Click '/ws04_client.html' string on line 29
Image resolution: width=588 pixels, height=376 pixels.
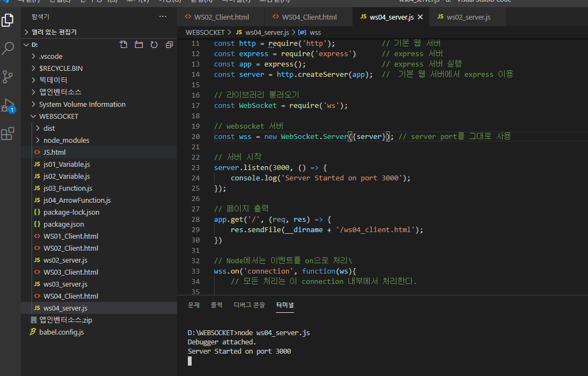375,229
